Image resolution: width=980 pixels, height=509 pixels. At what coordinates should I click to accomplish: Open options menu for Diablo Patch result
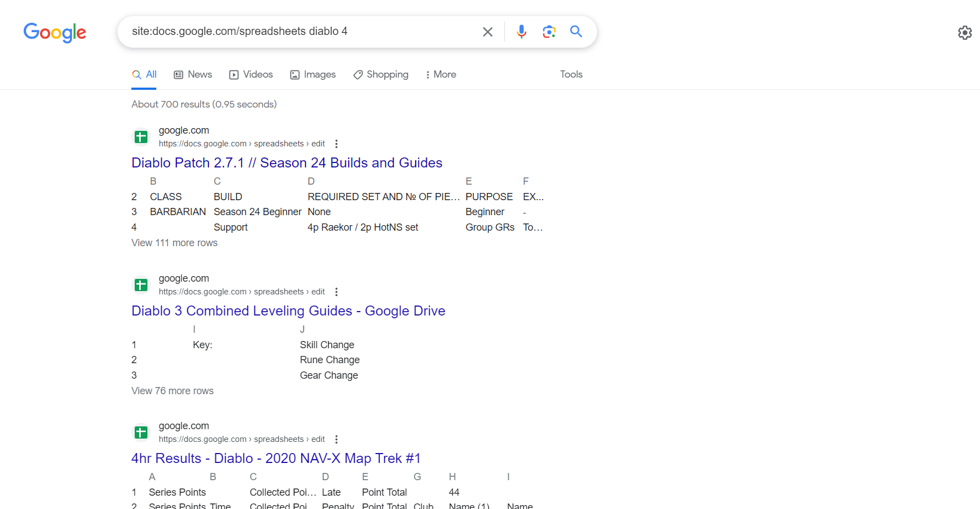[336, 144]
